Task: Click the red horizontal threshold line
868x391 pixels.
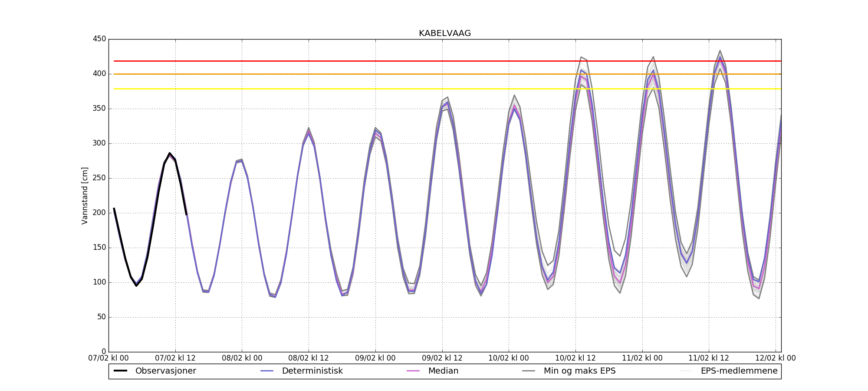Action: click(x=347, y=61)
